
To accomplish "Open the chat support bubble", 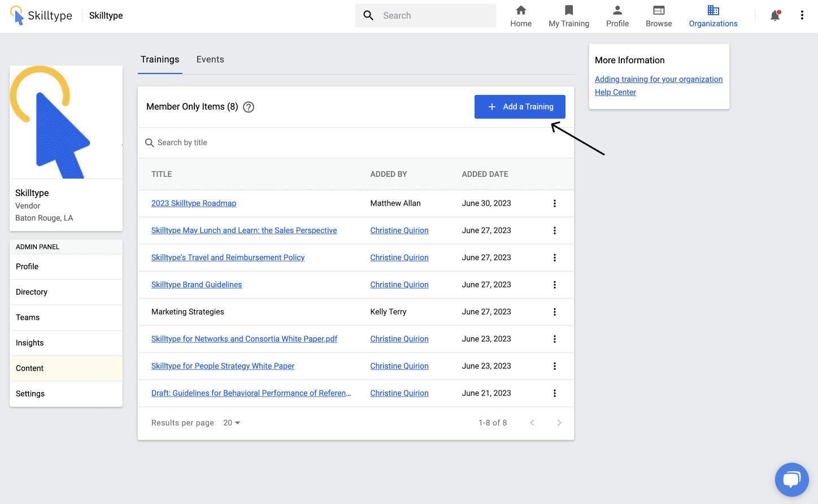I will click(792, 480).
